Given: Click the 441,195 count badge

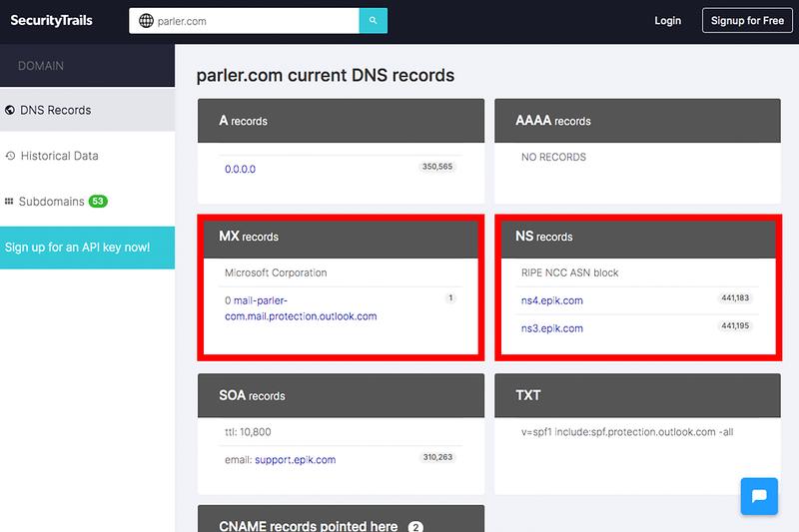Looking at the screenshot, I should click(735, 325).
